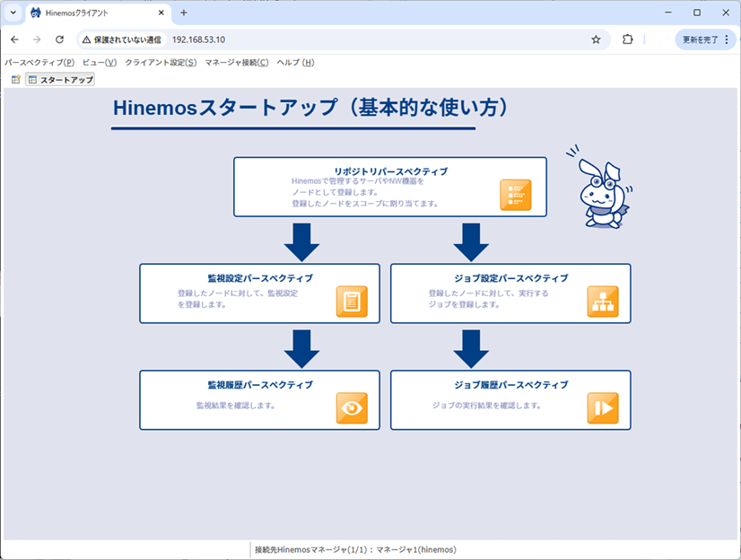Bookmark this page with the star icon

tap(596, 39)
